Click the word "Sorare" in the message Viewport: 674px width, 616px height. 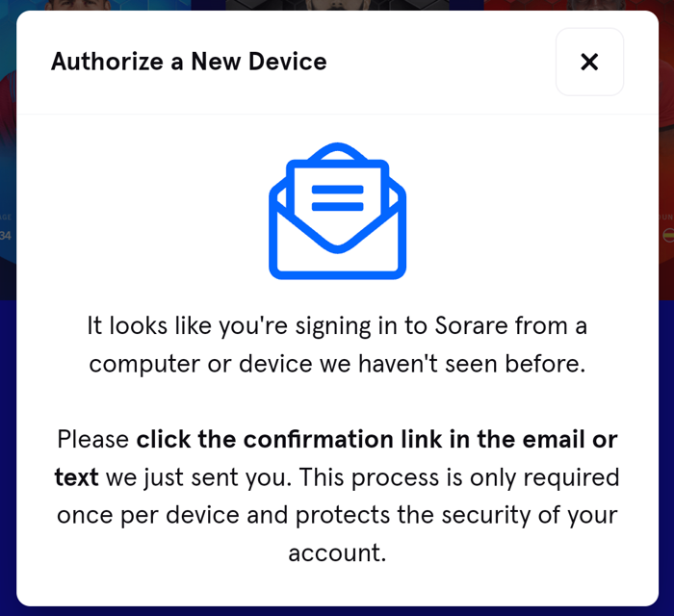pyautogui.click(x=471, y=325)
